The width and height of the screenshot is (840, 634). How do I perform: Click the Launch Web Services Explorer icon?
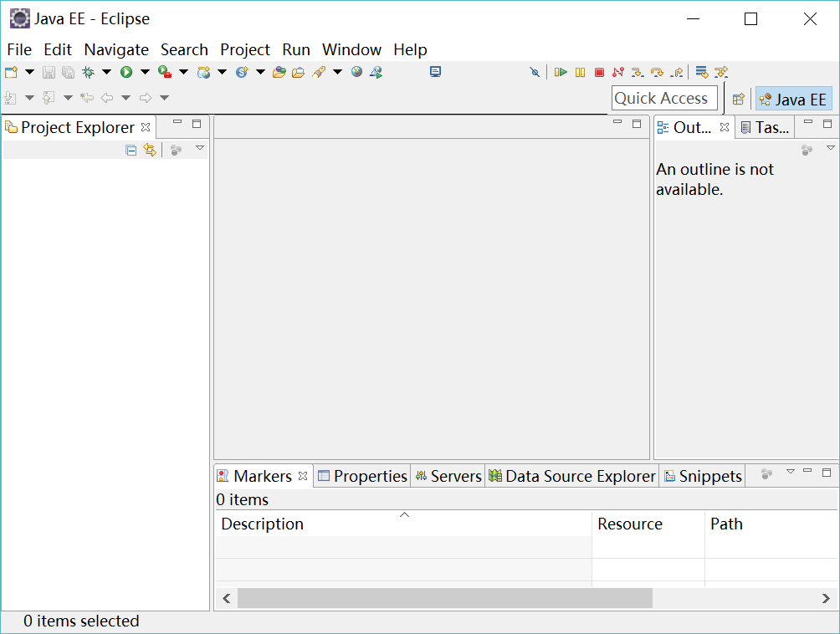click(376, 72)
